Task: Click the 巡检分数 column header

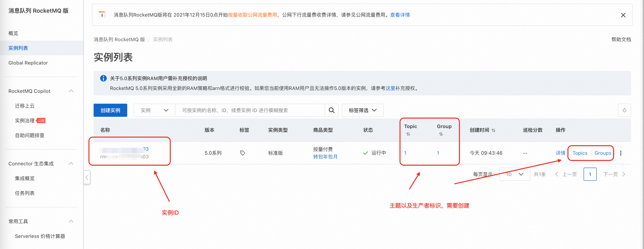Action: pos(532,130)
